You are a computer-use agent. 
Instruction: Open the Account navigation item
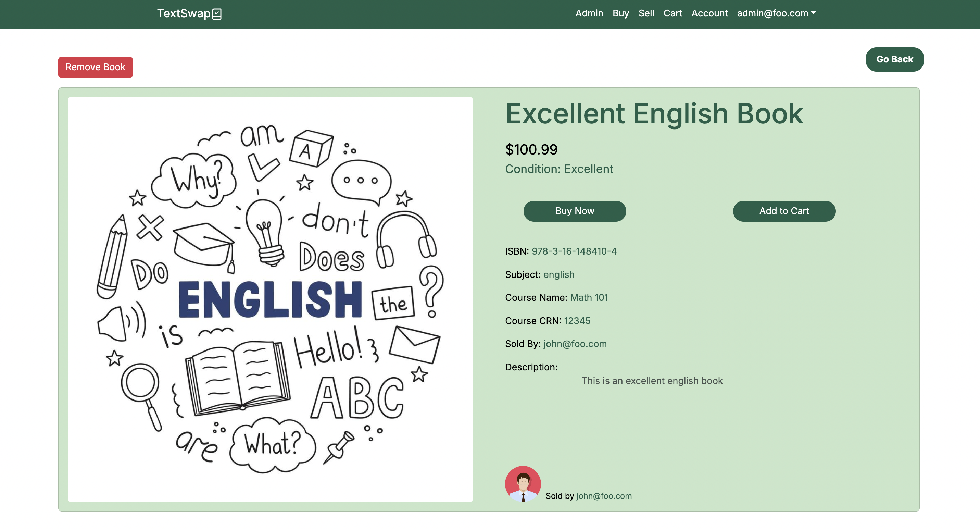click(x=709, y=13)
